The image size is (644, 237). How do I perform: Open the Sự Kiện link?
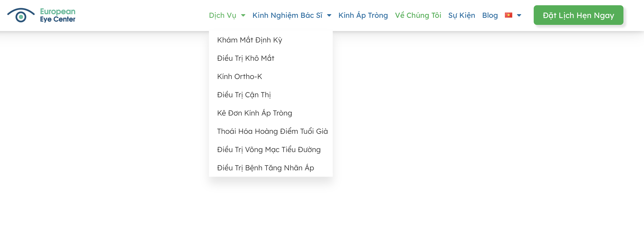(462, 16)
